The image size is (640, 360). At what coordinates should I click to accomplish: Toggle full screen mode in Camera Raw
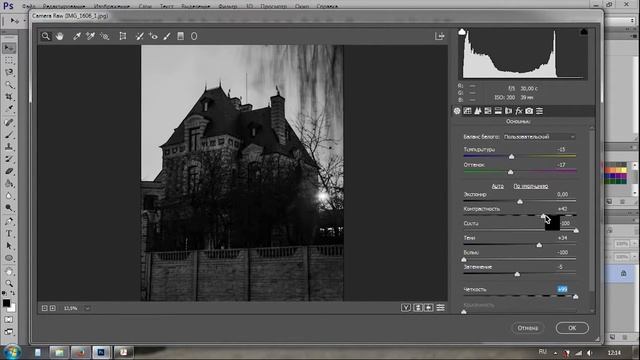[x=439, y=36]
